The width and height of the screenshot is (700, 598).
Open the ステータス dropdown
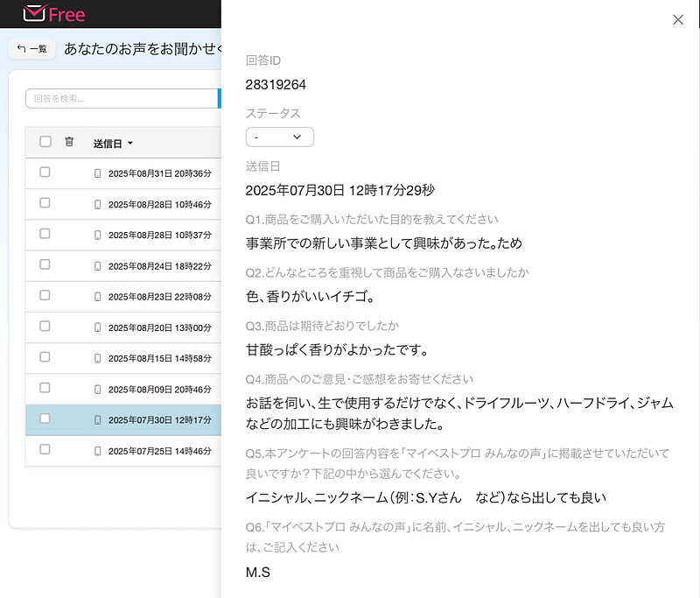(279, 137)
